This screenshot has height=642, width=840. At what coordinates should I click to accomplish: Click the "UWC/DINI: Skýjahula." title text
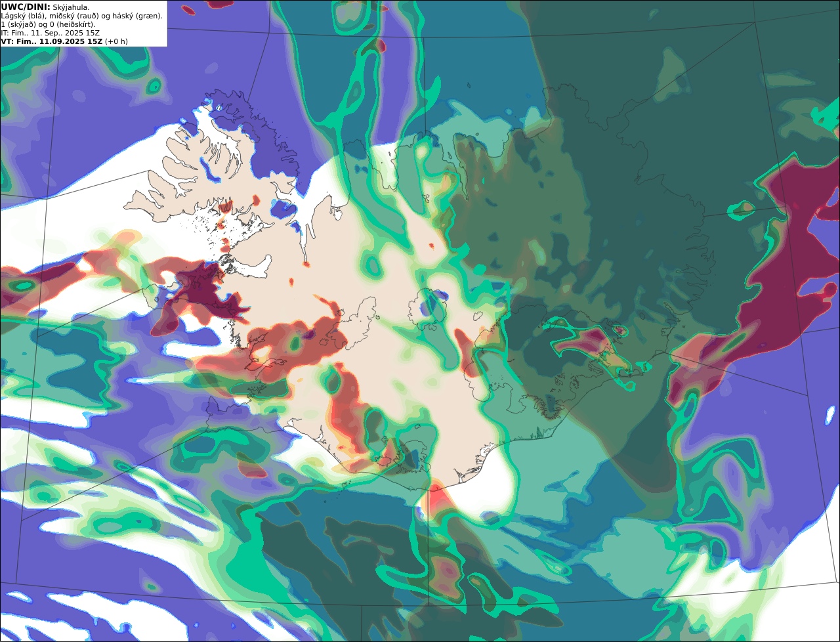(x=45, y=7)
